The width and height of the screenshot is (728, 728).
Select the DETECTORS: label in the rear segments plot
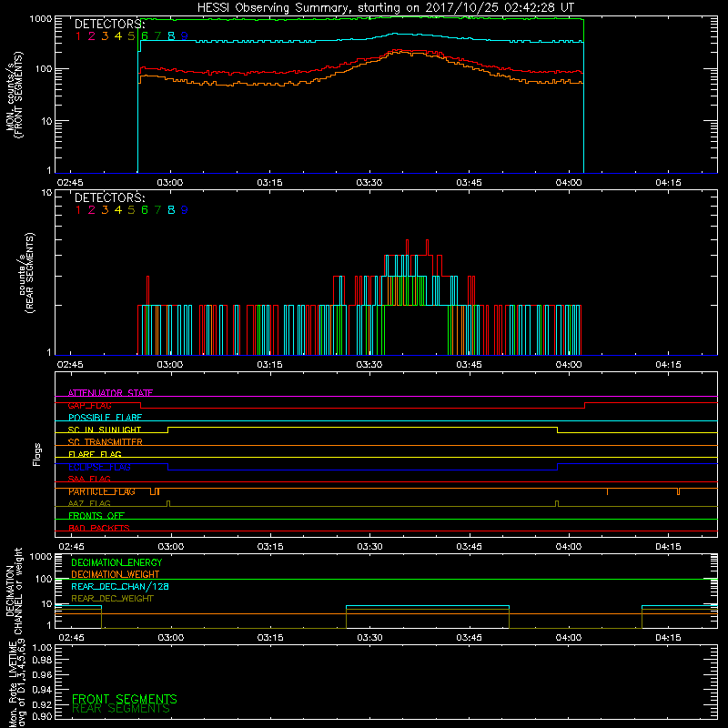(x=110, y=198)
